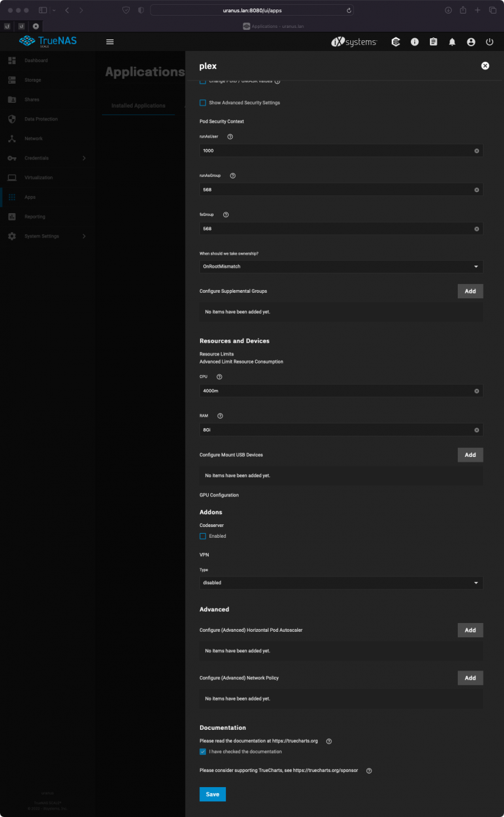This screenshot has height=817, width=504.
Task: Click the iXsystems logo
Action: 354,42
